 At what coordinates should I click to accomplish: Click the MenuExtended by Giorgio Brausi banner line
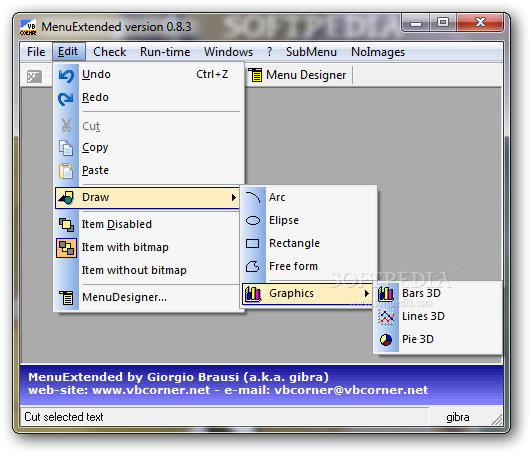178,377
